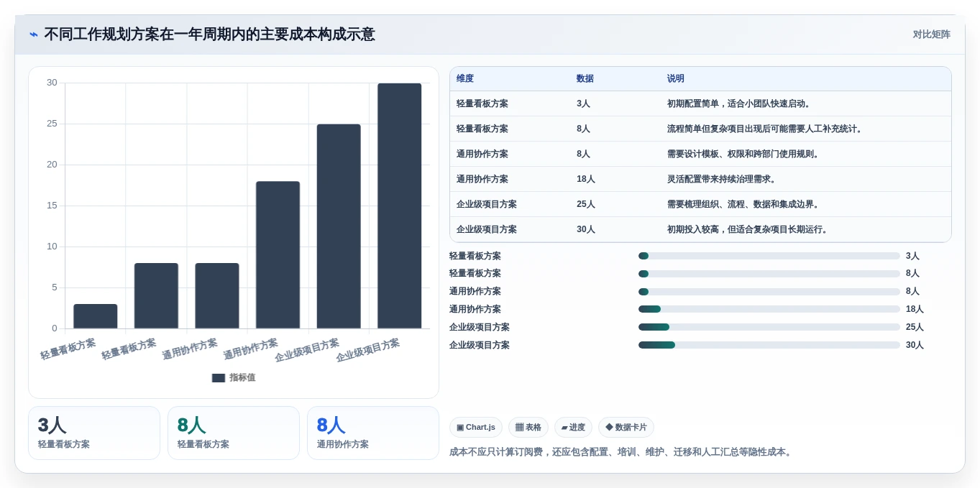Click the 通用协作方案 progress bar showing 18人
The width and height of the screenshot is (980, 488).
pos(769,309)
